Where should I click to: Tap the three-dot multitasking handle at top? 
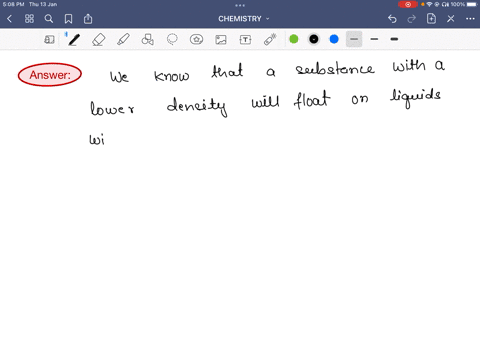[x=240, y=5]
